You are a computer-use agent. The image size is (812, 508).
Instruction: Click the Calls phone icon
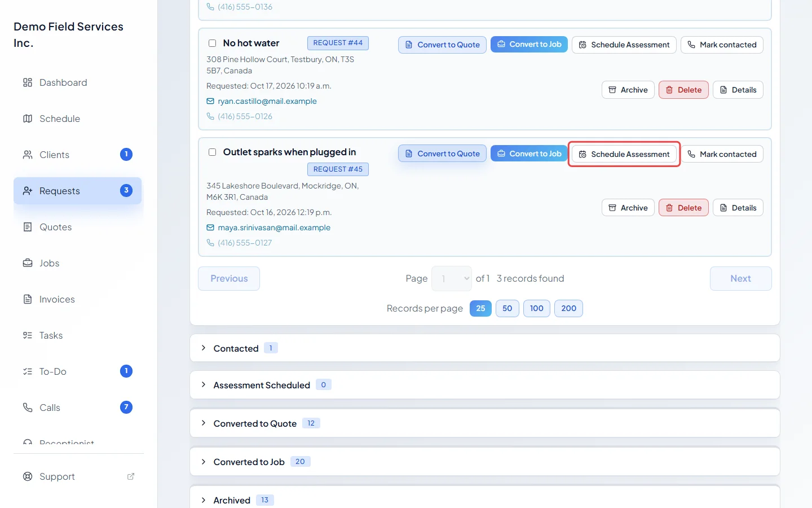28,408
